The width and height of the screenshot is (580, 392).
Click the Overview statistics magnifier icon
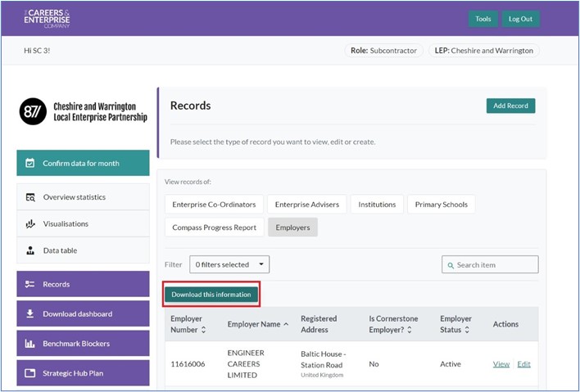coord(30,197)
